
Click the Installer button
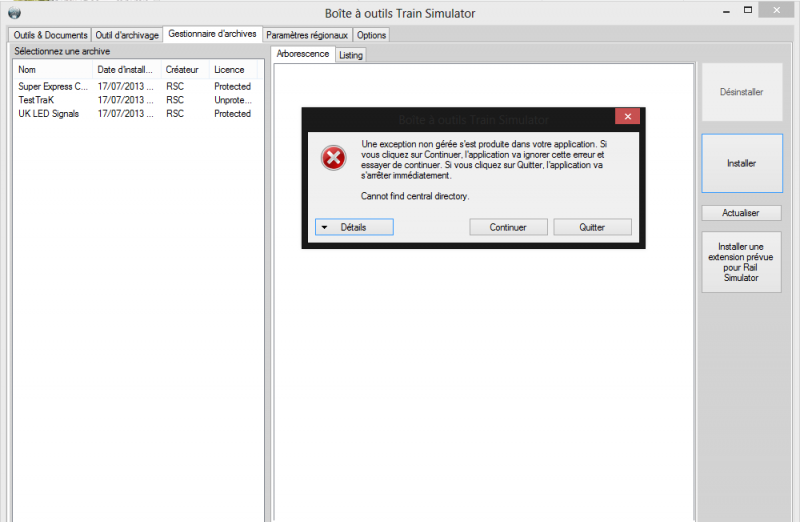742,163
